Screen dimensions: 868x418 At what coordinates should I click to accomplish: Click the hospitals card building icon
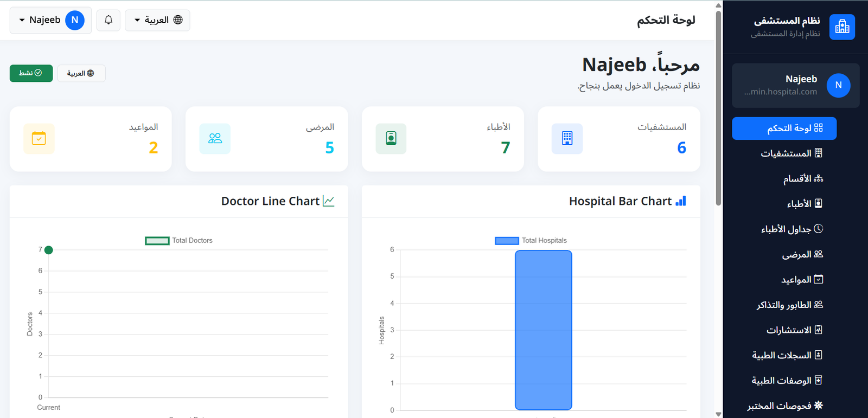coord(567,139)
